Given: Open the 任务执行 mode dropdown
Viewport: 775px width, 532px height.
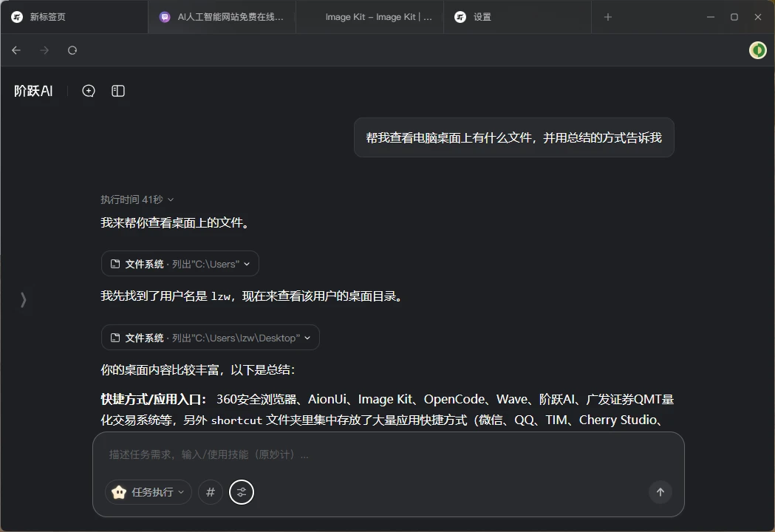Looking at the screenshot, I should [x=148, y=492].
